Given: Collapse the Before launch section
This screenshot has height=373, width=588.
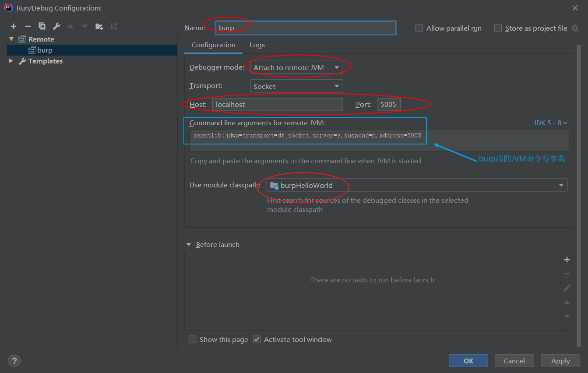Looking at the screenshot, I should point(189,244).
